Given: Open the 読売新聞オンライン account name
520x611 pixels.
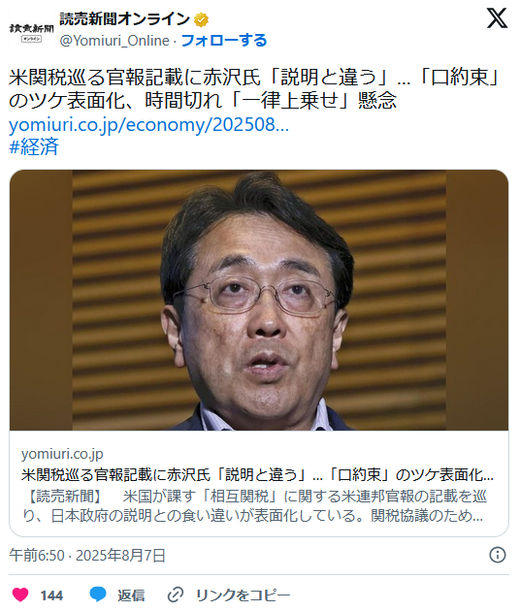Looking at the screenshot, I should [x=125, y=19].
